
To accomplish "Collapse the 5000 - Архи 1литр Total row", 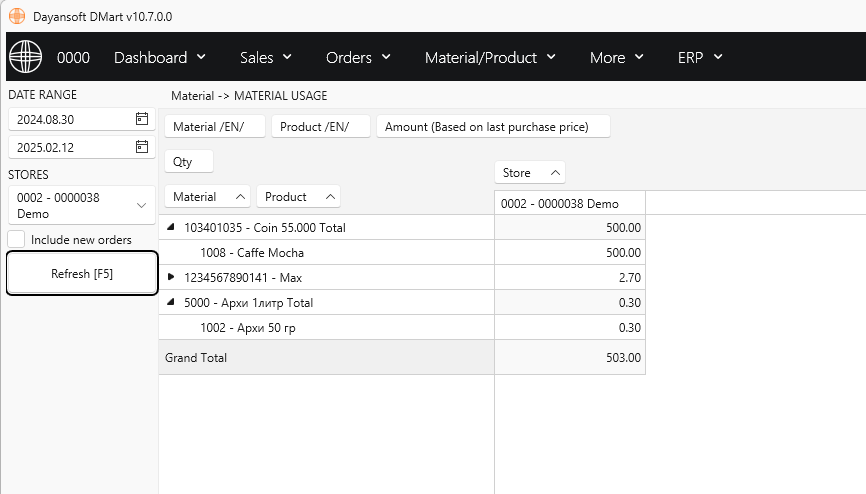I will [171, 302].
